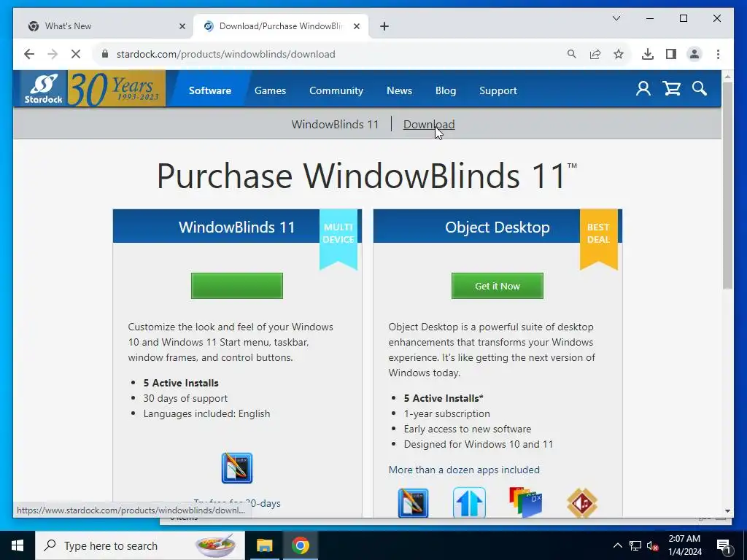
Task: Open the tab search dropdown
Action: pyautogui.click(x=616, y=18)
